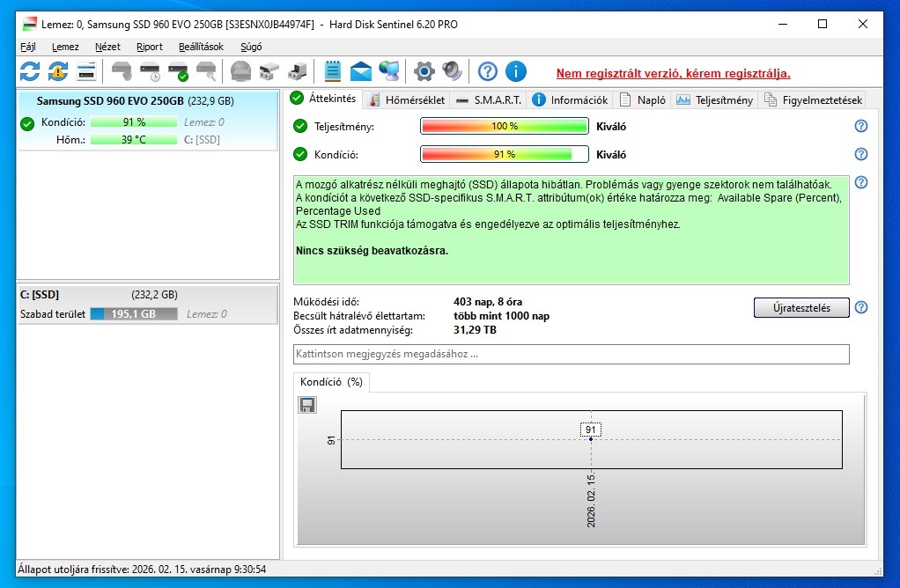The image size is (900, 588).
Task: Click the 'több mint 1000 nap' lifetime value
Action: [501, 316]
